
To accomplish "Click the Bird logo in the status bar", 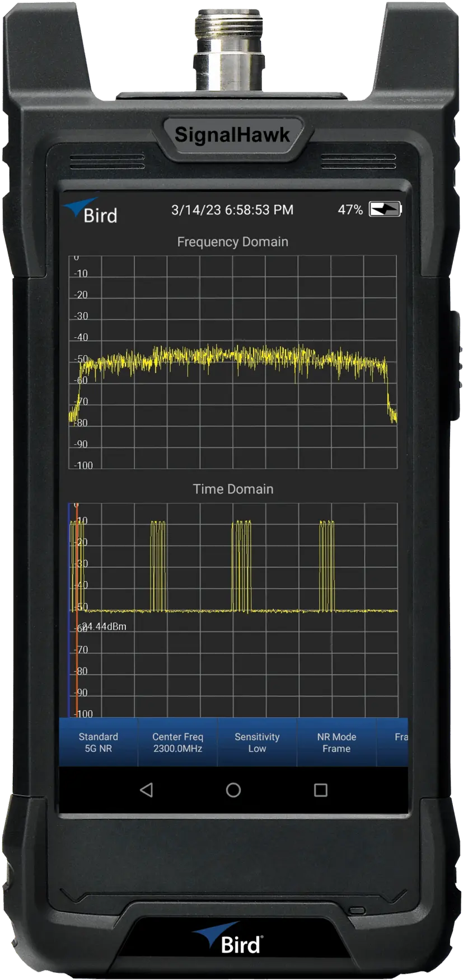I will coord(91,211).
